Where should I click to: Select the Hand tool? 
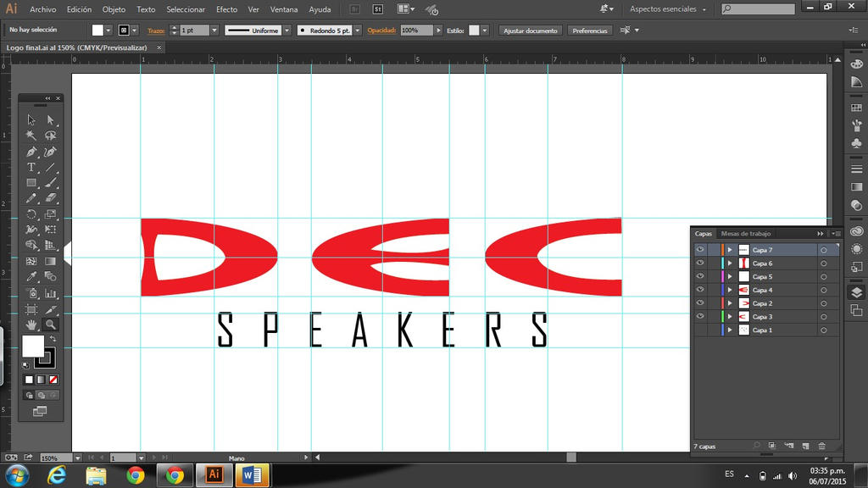point(31,324)
